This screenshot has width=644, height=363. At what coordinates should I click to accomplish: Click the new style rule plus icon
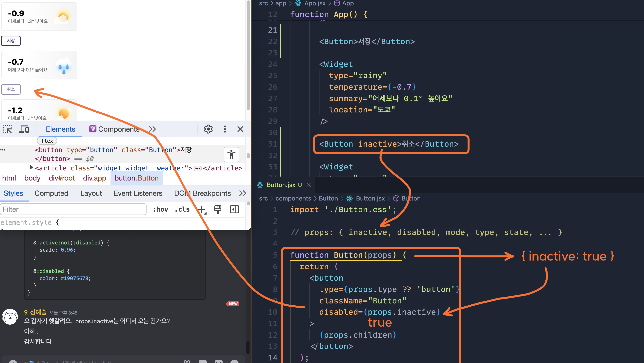tap(202, 209)
